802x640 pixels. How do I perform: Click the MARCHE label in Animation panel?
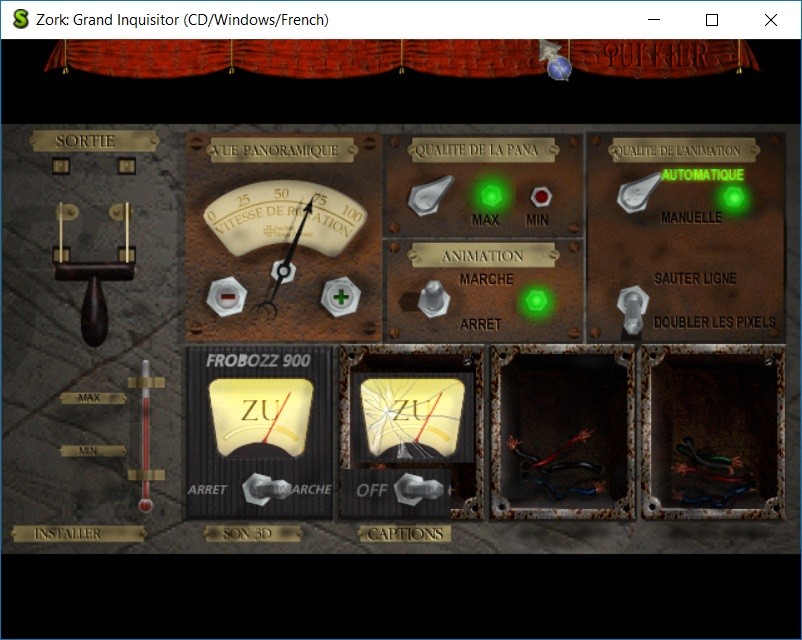pyautogui.click(x=486, y=279)
